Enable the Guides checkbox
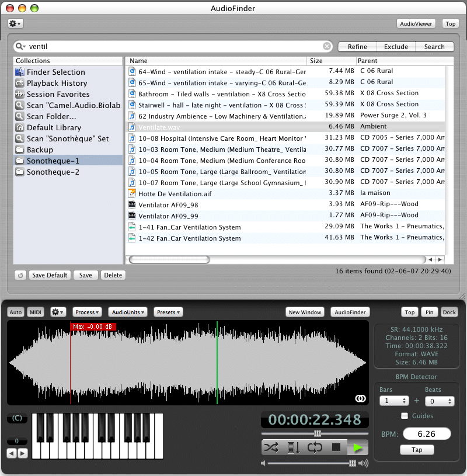467x476 pixels. point(405,416)
